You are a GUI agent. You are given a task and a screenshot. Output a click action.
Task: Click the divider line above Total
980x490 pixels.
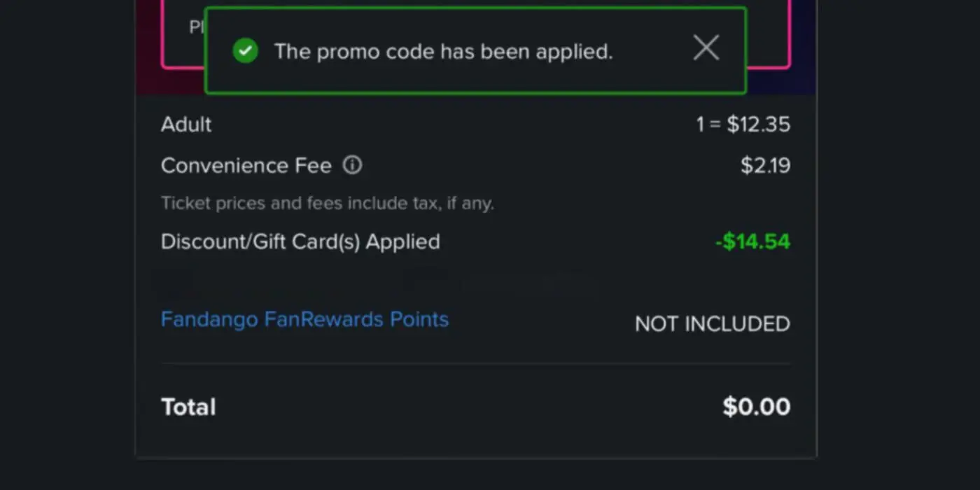(x=475, y=364)
